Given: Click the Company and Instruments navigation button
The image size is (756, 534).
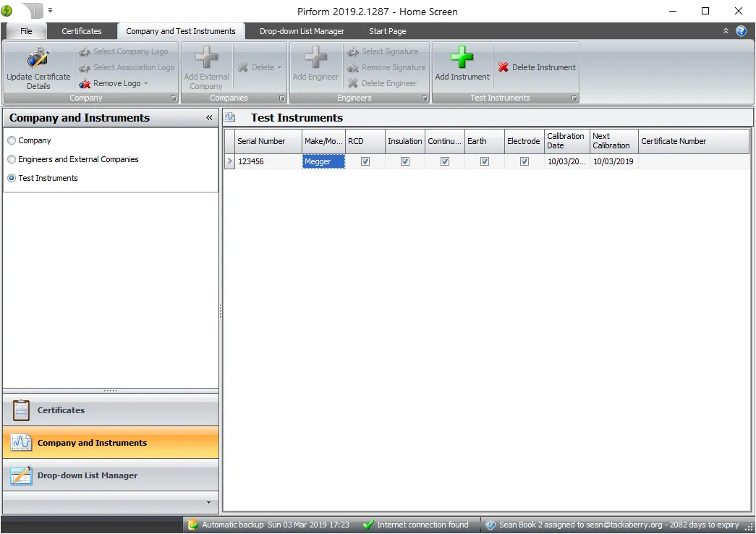Looking at the screenshot, I should click(110, 443).
